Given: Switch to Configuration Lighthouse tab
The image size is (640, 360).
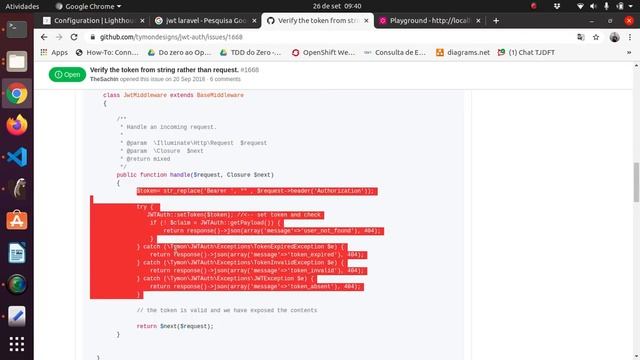Looking at the screenshot, I should [95, 20].
